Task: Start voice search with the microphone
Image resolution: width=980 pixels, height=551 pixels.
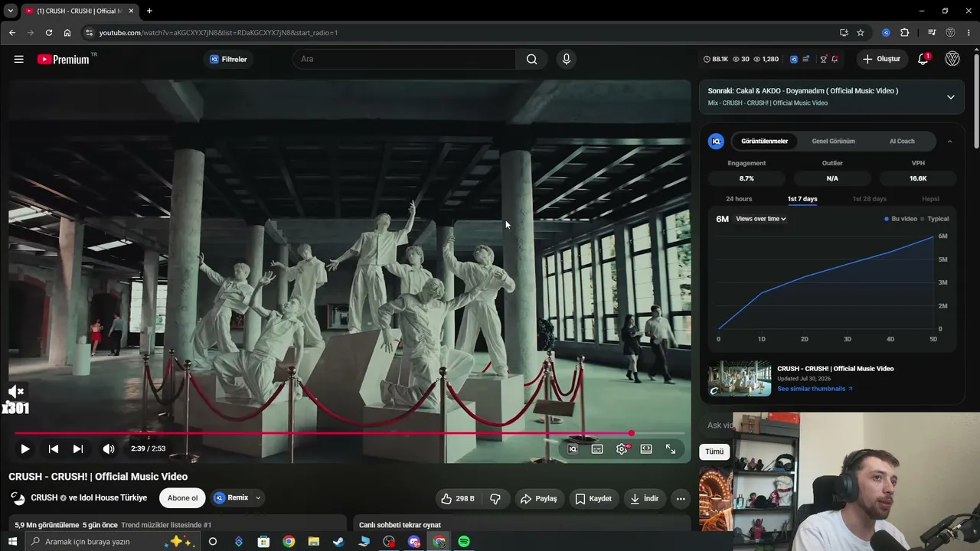Action: tap(566, 59)
